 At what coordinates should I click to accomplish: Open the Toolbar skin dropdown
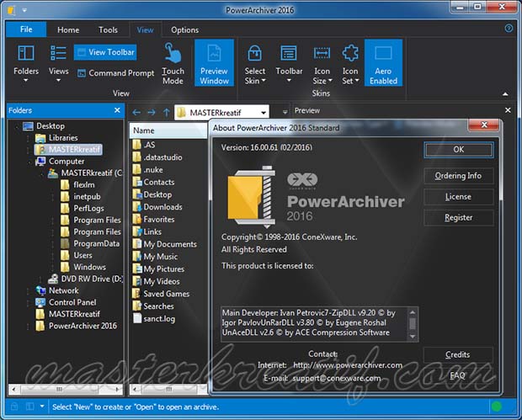click(289, 64)
